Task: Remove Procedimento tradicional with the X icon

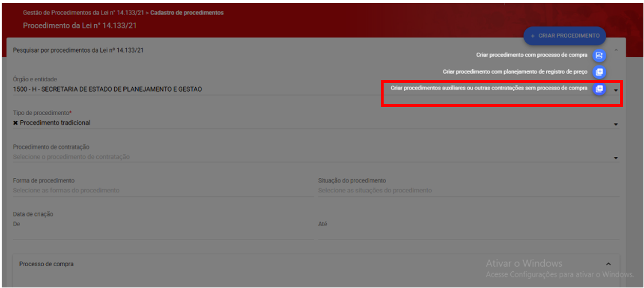Action: pyautogui.click(x=15, y=123)
